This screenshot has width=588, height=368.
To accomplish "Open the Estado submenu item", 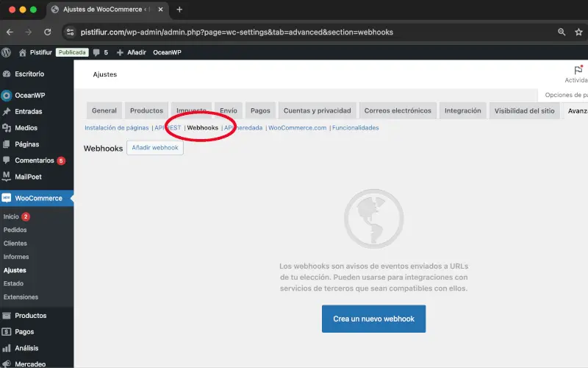I will (13, 283).
